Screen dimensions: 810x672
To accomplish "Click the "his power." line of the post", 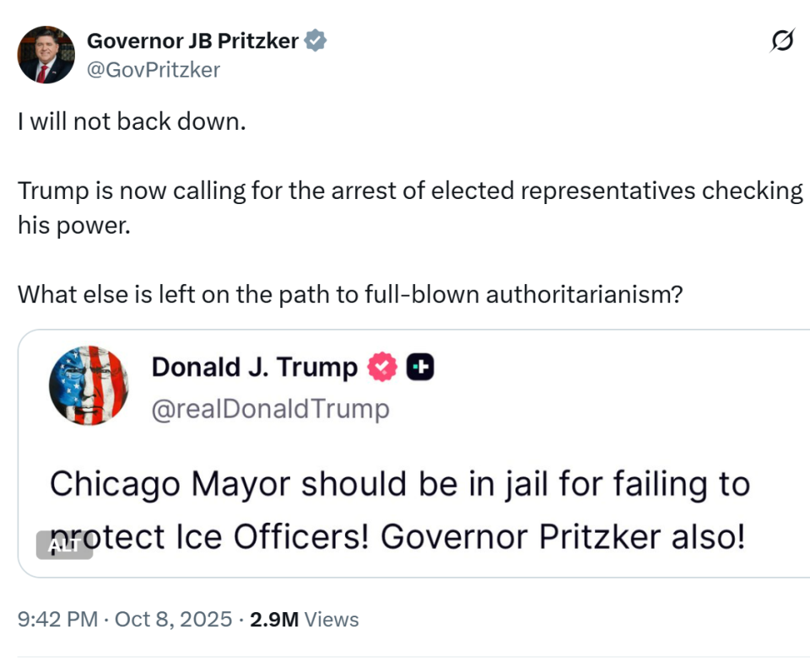I will 74,226.
